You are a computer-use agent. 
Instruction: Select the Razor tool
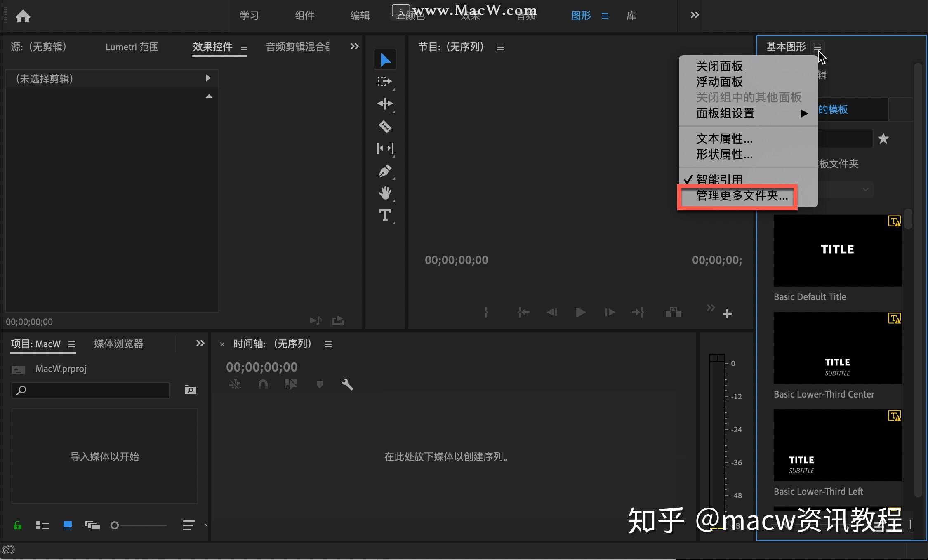385,126
